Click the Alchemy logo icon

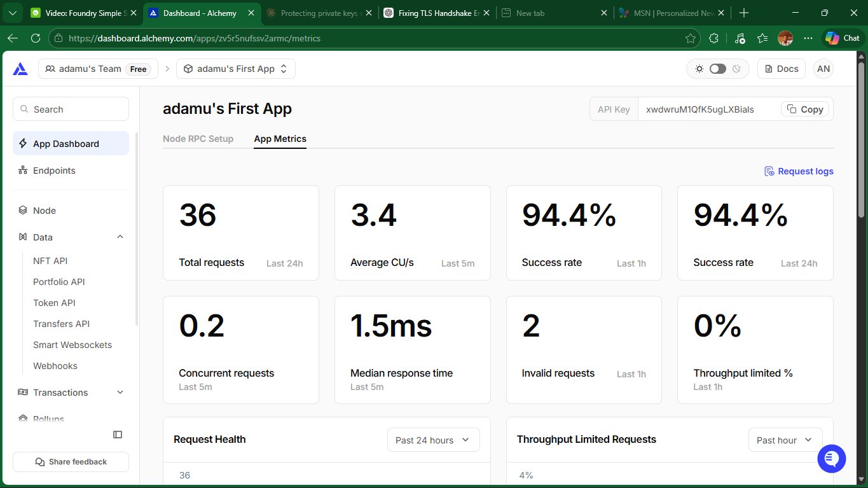pyautogui.click(x=20, y=69)
